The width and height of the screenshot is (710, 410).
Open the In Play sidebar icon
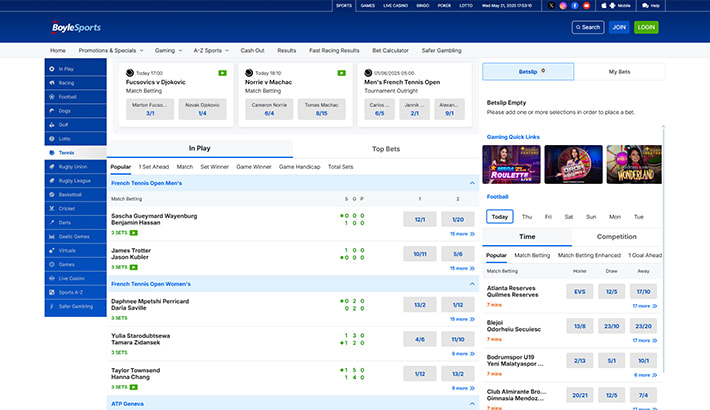52,69
